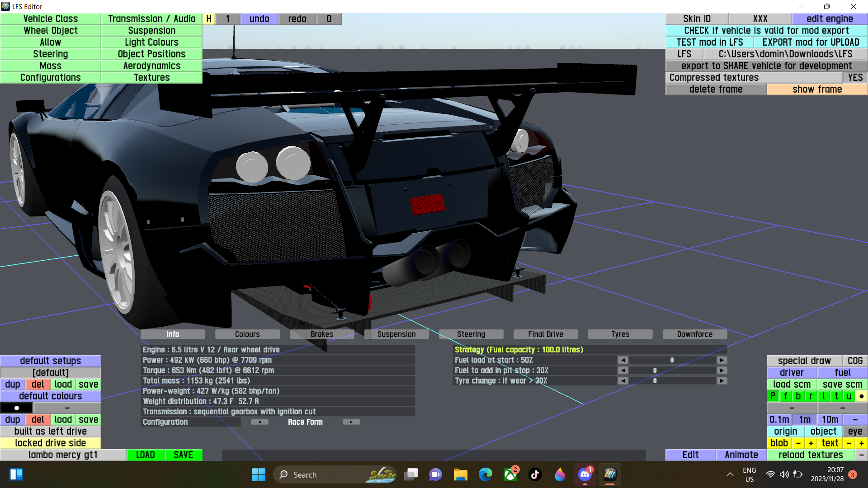Toggle Compressed textures YES setting
868x488 pixels.
855,78
